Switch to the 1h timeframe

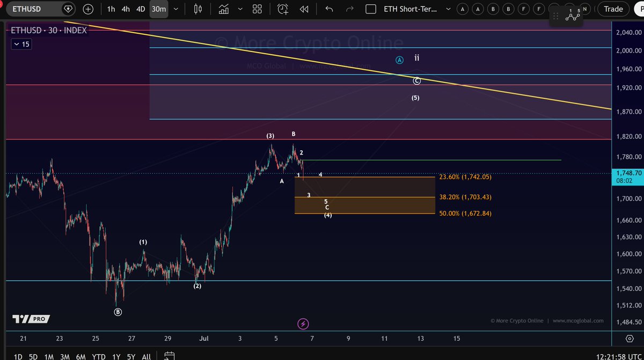pyautogui.click(x=111, y=9)
